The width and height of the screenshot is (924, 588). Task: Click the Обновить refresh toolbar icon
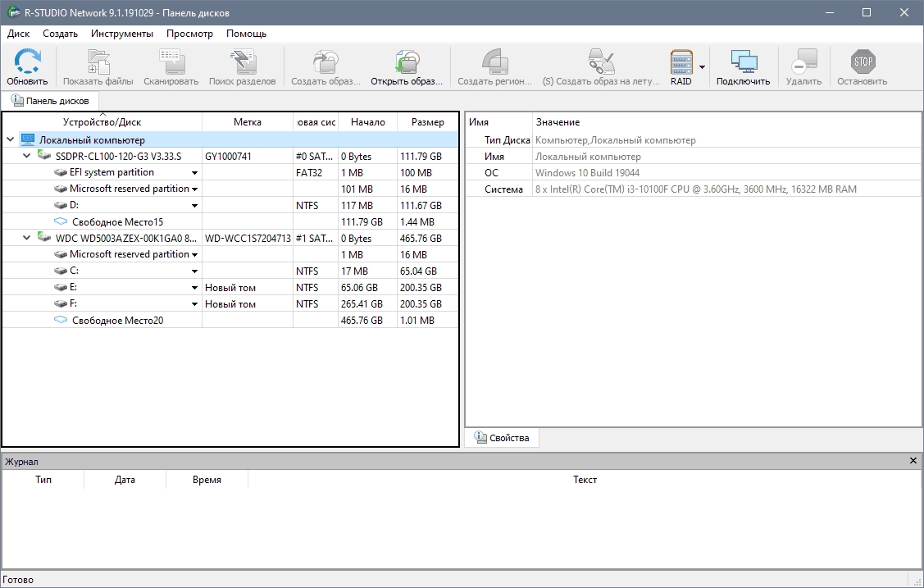[x=27, y=62]
